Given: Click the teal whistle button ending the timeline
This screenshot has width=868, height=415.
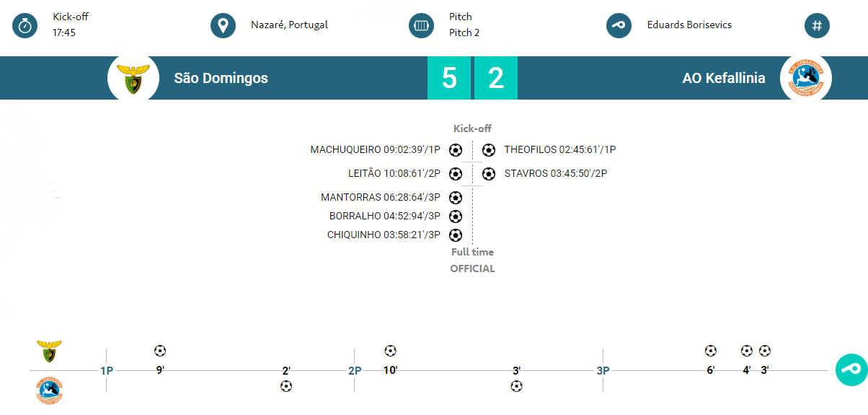Looking at the screenshot, I should pyautogui.click(x=851, y=370).
